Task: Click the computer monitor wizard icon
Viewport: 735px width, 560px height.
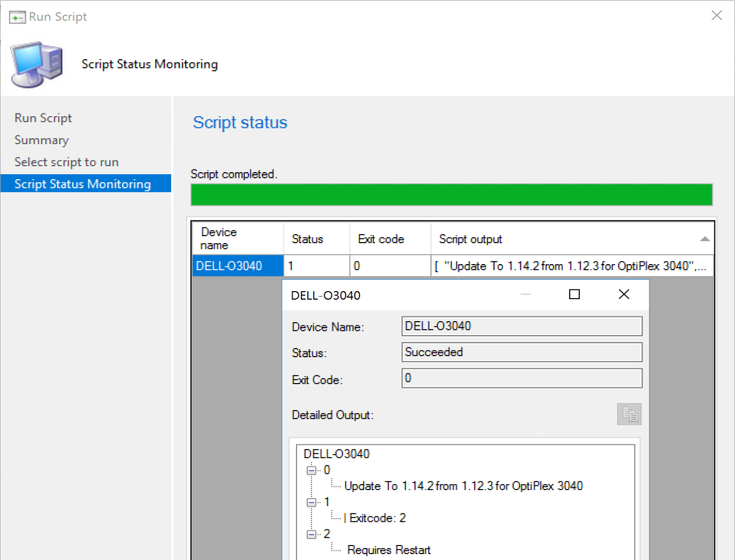Action: coord(37,65)
